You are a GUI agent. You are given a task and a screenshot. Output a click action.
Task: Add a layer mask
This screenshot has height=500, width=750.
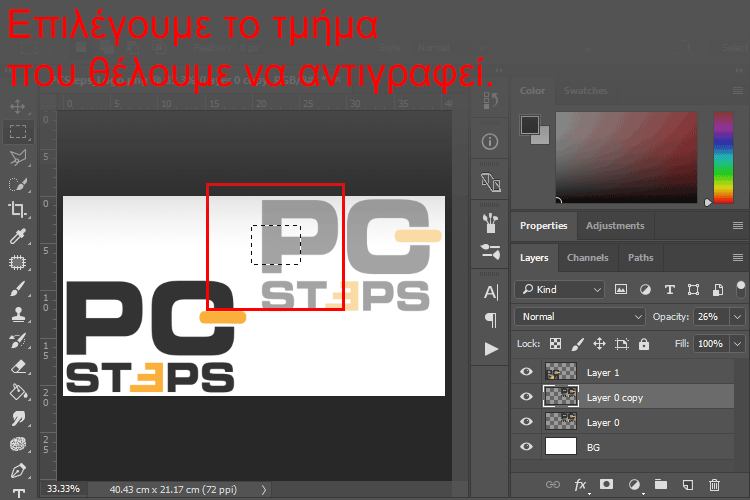tap(607, 484)
